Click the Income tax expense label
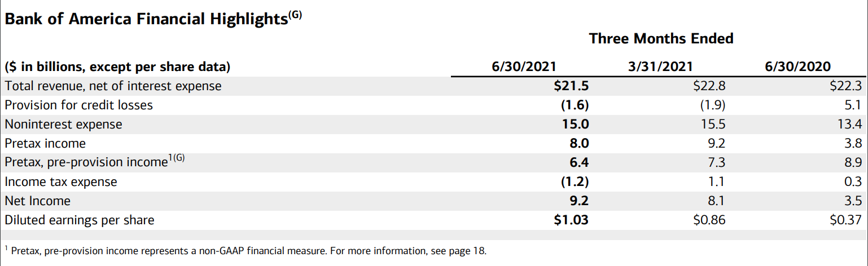The width and height of the screenshot is (868, 266). coord(61,181)
